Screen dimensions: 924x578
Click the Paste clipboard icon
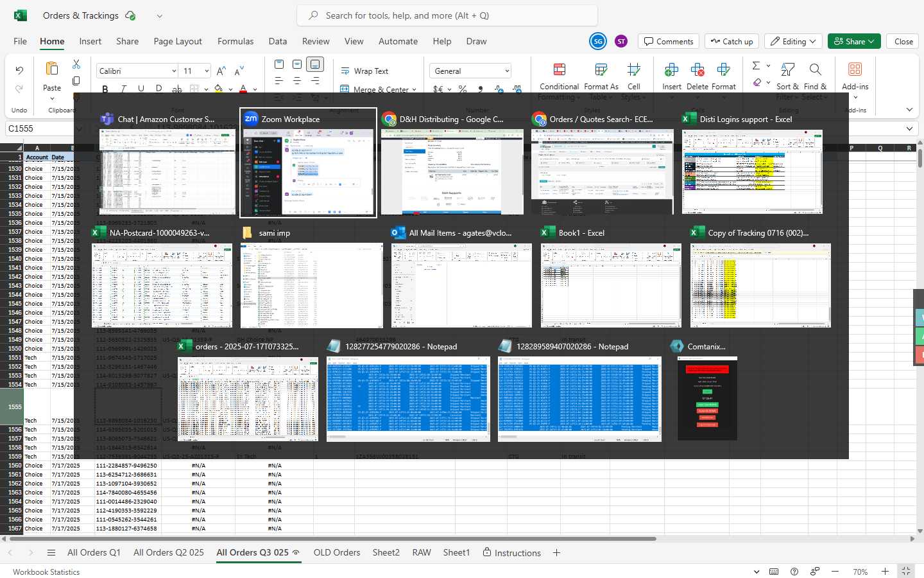(52, 69)
